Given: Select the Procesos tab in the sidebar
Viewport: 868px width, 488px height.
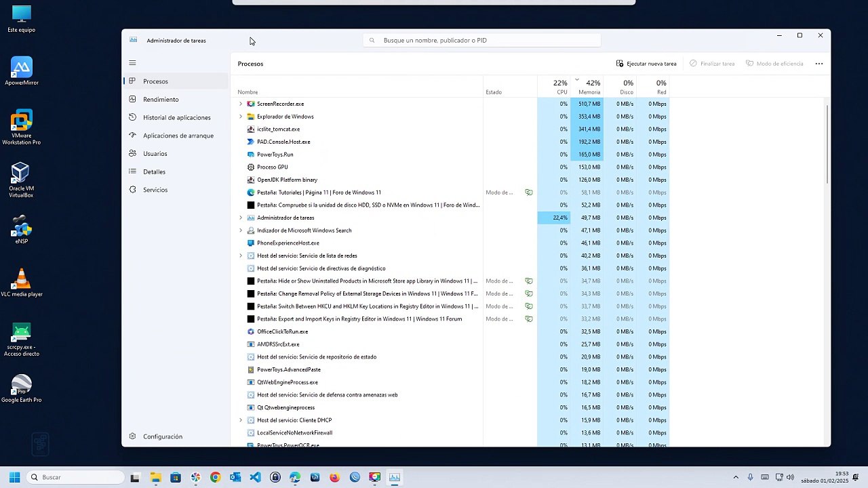Looking at the screenshot, I should tap(176, 81).
